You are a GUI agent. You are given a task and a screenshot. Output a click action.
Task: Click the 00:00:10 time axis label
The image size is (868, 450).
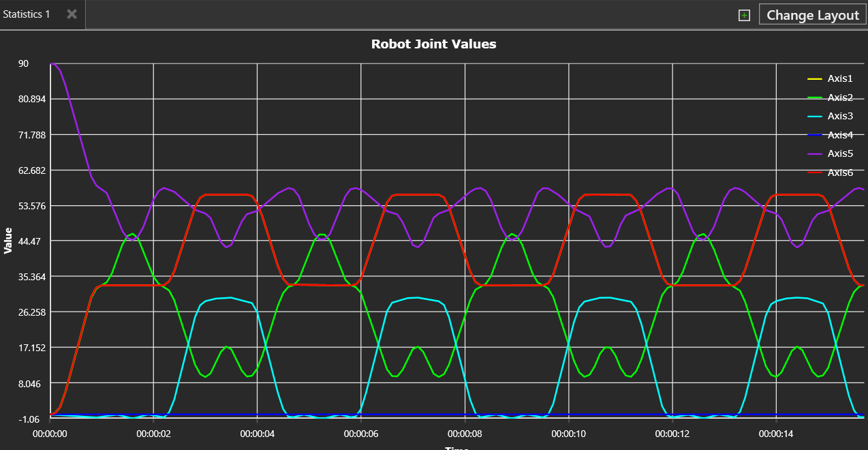(x=568, y=433)
